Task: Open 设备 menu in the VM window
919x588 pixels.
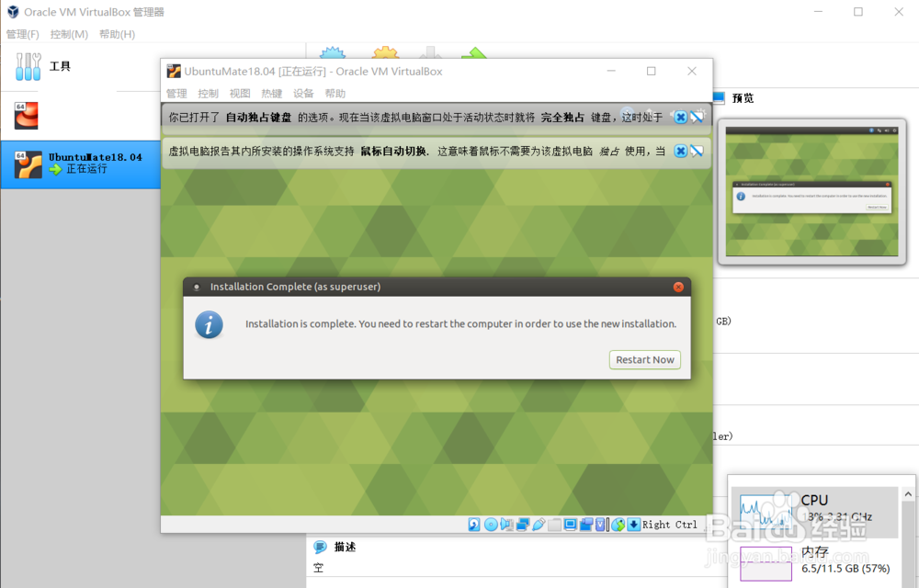Action: 303,93
